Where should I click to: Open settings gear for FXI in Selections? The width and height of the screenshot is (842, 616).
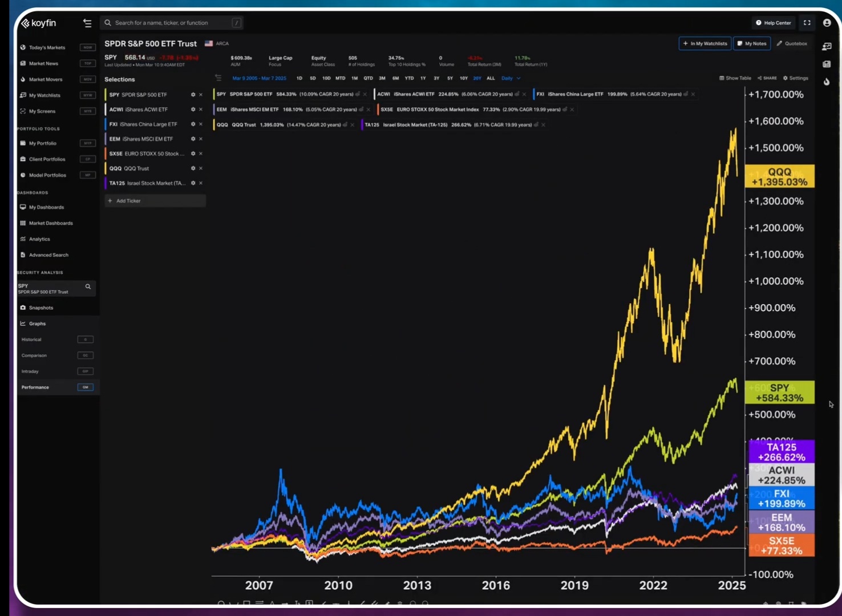pyautogui.click(x=193, y=124)
